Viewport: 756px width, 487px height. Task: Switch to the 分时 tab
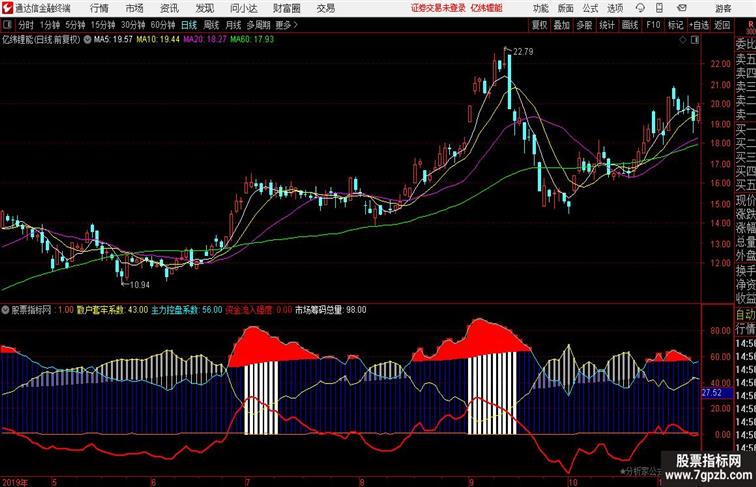tap(26, 25)
